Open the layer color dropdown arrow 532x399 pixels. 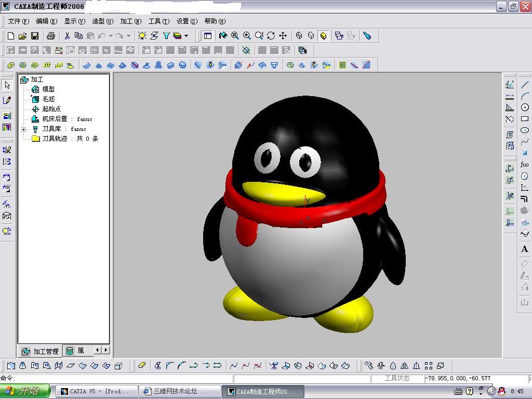click(x=187, y=36)
